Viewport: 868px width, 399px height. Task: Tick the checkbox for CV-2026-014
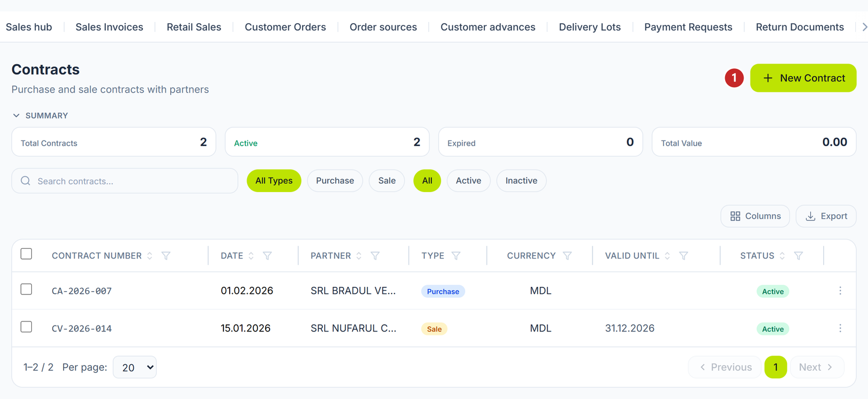click(x=26, y=327)
